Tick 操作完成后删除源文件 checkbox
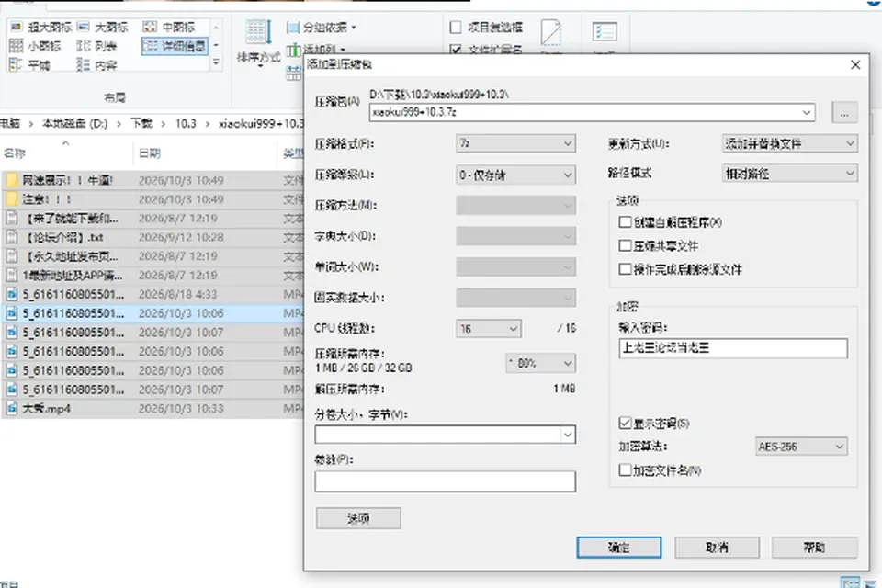The height and width of the screenshot is (588, 882). (625, 269)
